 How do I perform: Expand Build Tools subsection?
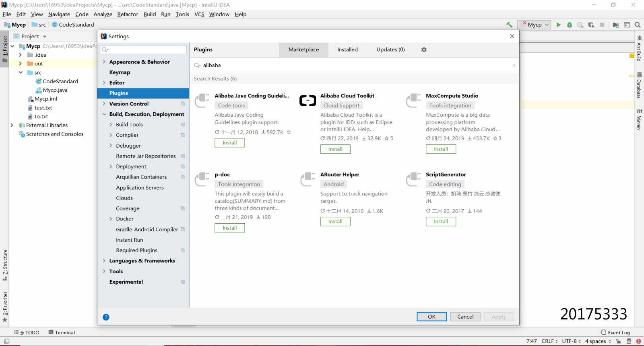pos(111,124)
